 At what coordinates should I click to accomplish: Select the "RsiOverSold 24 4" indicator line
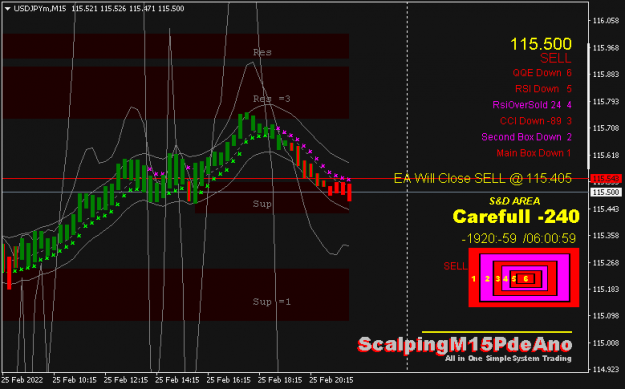tap(532, 105)
